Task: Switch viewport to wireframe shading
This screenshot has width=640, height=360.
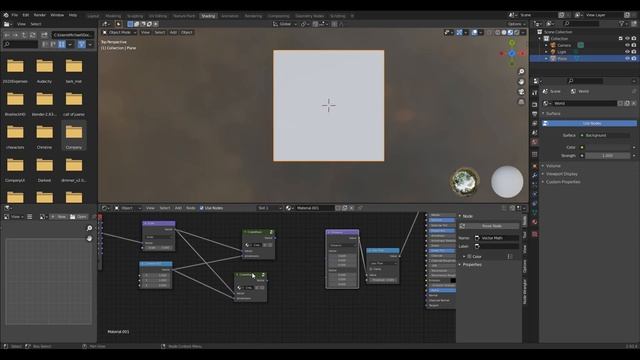Action: coord(498,32)
